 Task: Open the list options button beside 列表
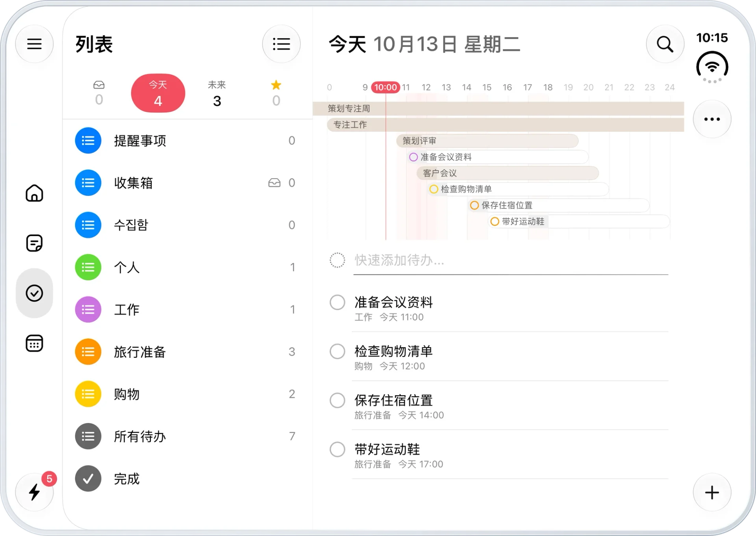(281, 44)
